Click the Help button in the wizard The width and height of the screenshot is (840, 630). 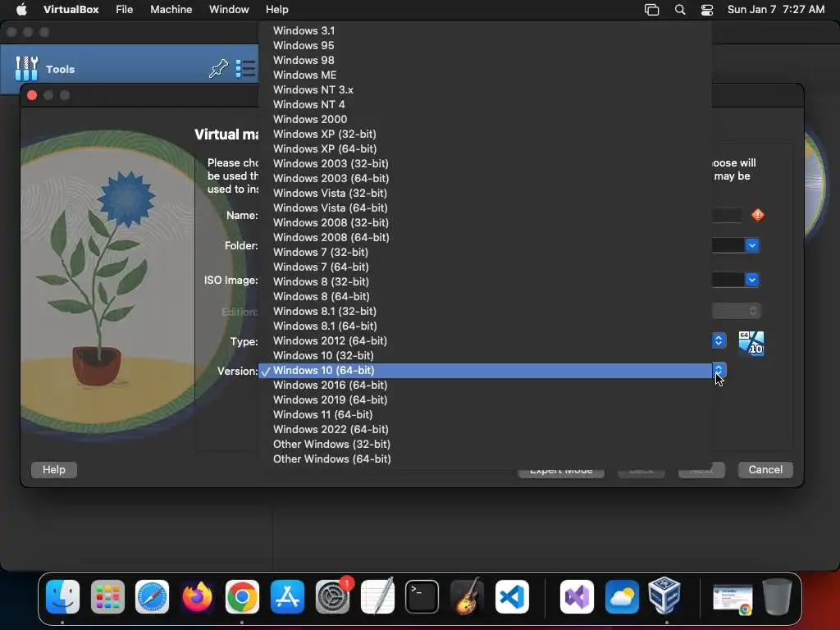pyautogui.click(x=53, y=470)
